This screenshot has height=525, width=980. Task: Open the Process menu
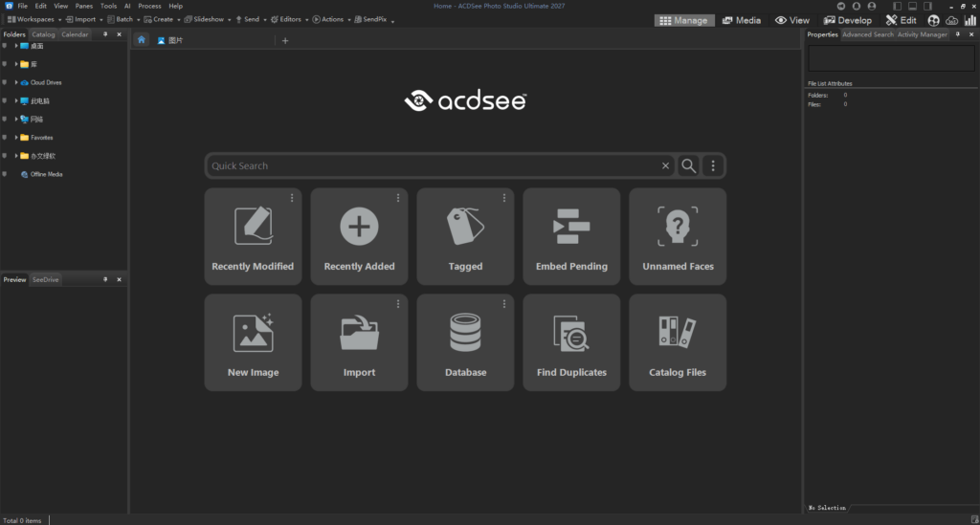(x=149, y=6)
